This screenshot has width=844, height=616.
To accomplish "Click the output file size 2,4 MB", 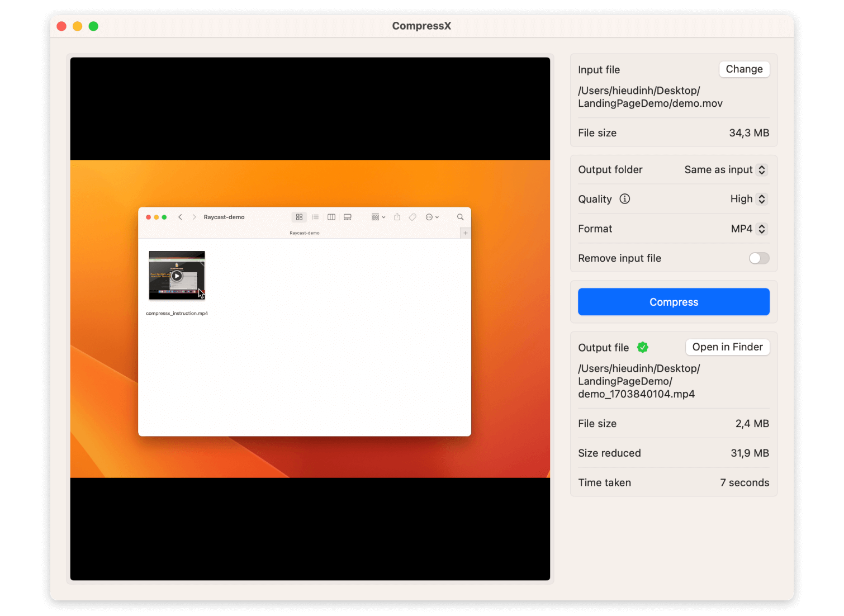I will click(752, 424).
